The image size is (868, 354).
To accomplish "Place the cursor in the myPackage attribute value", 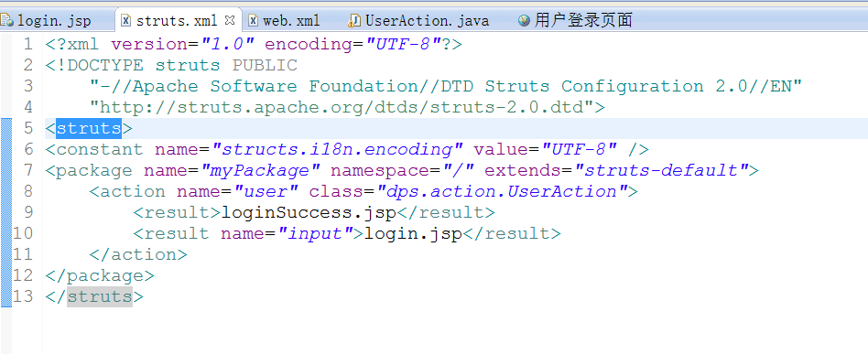I will pyautogui.click(x=260, y=170).
